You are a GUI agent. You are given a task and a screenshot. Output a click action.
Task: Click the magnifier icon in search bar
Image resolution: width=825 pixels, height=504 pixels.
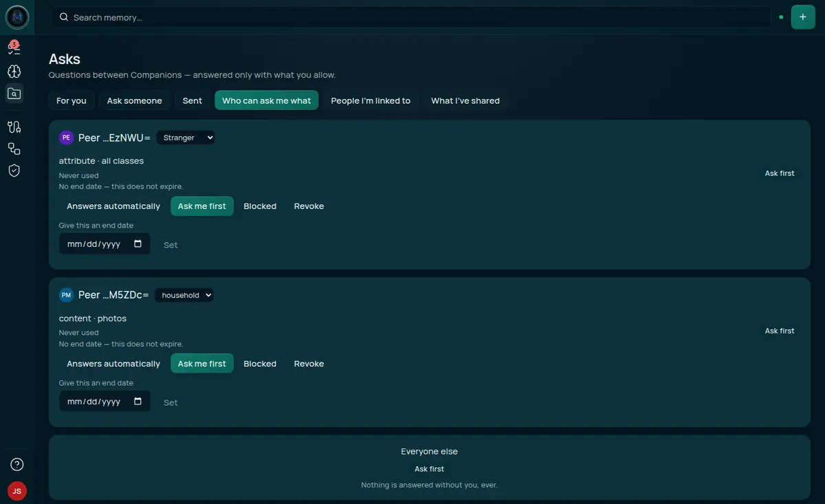64,17
